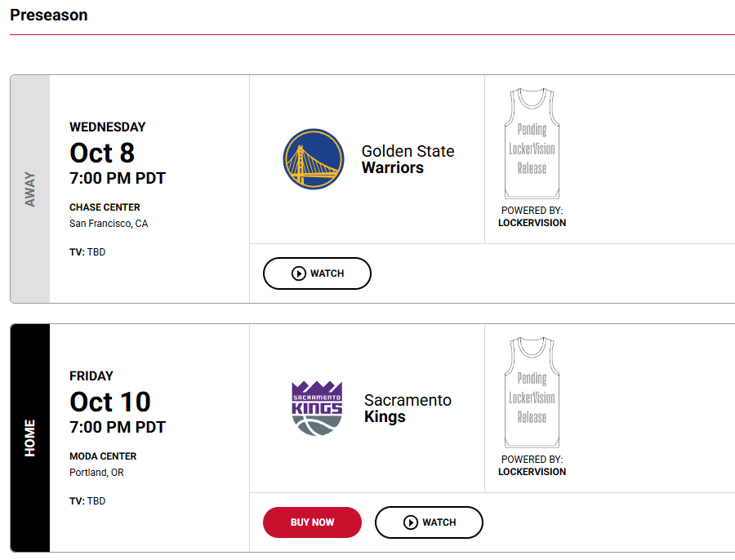Click the Golden State Warriors logo

pyautogui.click(x=313, y=159)
